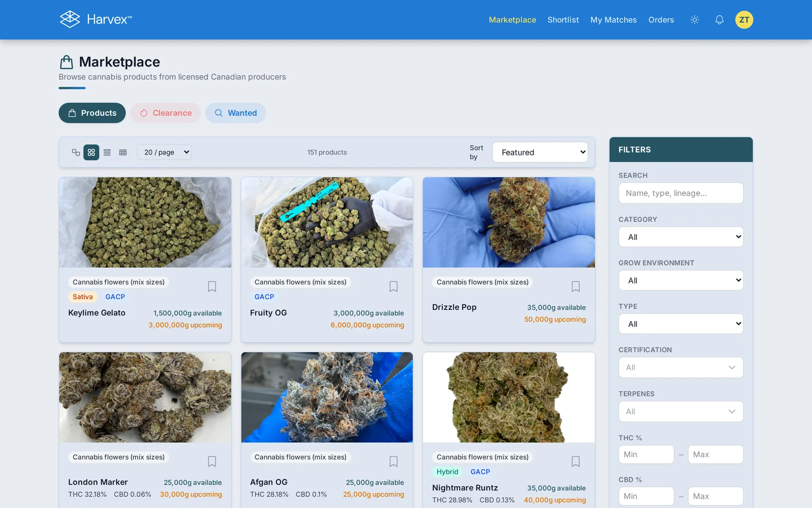Click the CBD % Max field
This screenshot has height=508, width=812.
coord(716,496)
